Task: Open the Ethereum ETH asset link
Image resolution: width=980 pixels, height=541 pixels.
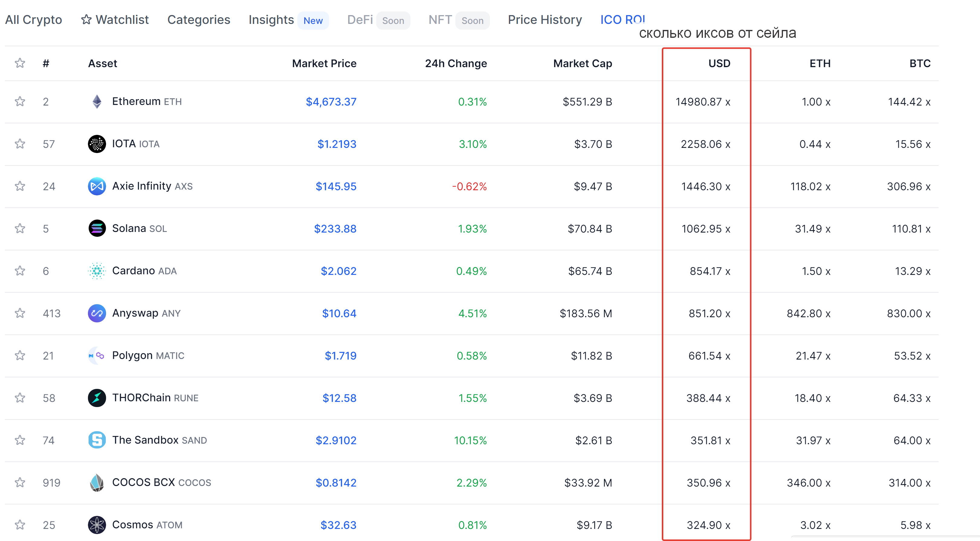Action: pyautogui.click(x=147, y=102)
